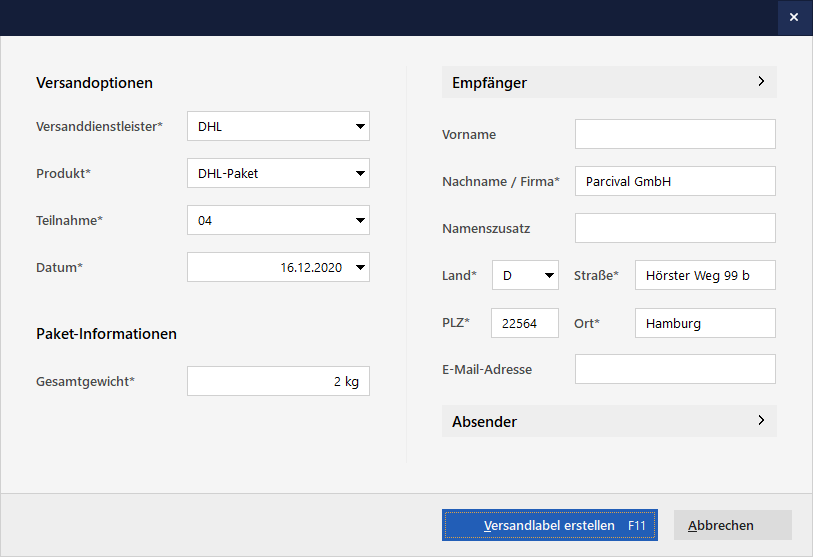
Task: Click the Abbrechen button
Action: (x=732, y=525)
